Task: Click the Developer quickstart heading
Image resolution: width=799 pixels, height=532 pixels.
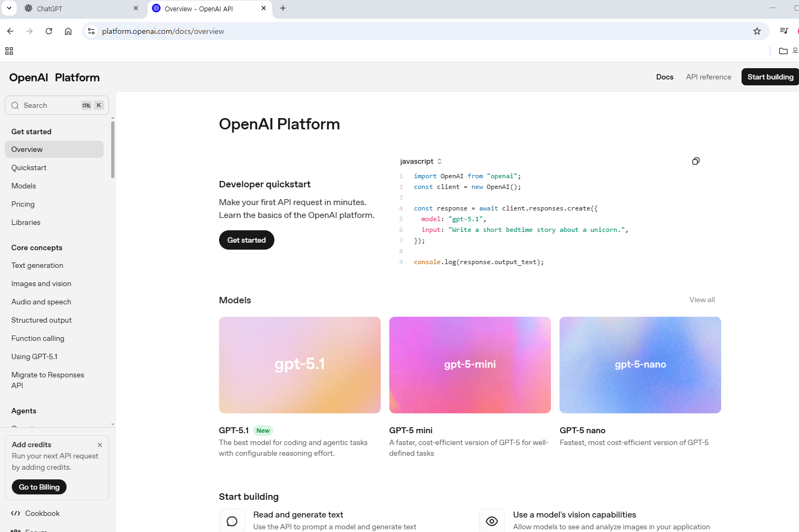Action: coord(265,184)
